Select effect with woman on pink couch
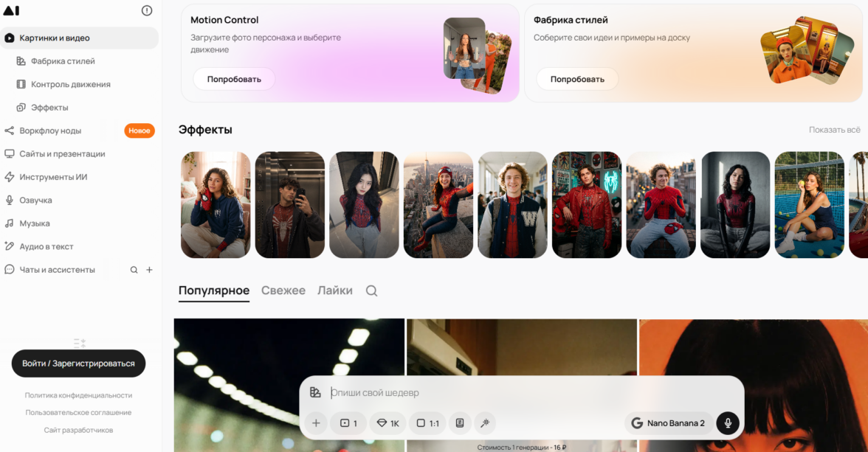This screenshot has width=868, height=452. tap(216, 205)
